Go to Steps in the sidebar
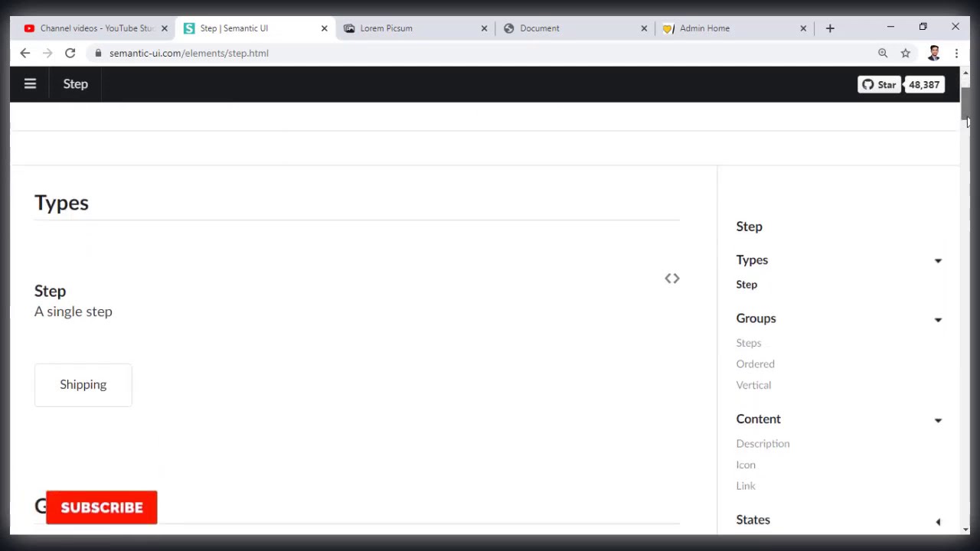 tap(749, 343)
